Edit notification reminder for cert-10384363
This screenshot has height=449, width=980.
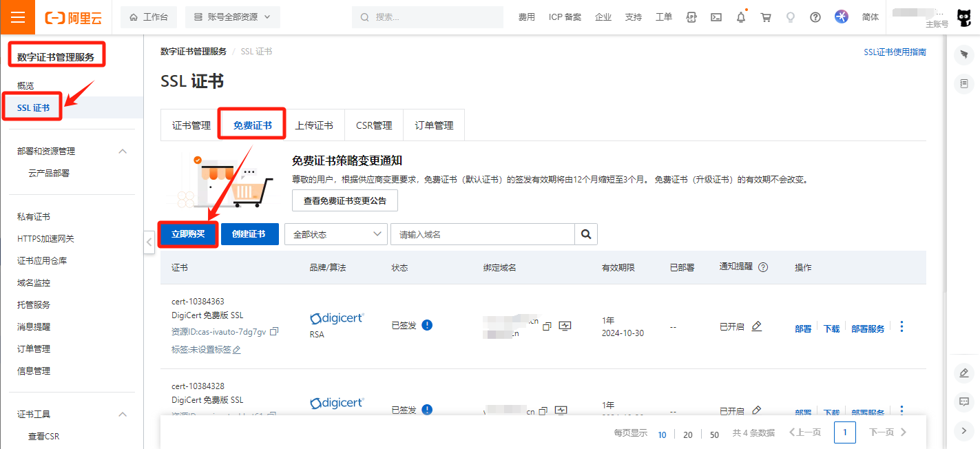[x=757, y=326]
